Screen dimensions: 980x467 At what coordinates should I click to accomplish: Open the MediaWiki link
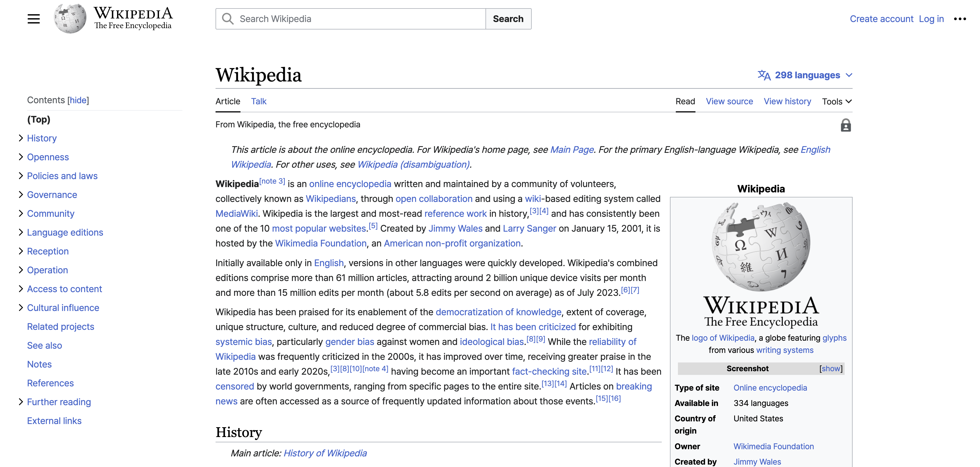pos(237,213)
